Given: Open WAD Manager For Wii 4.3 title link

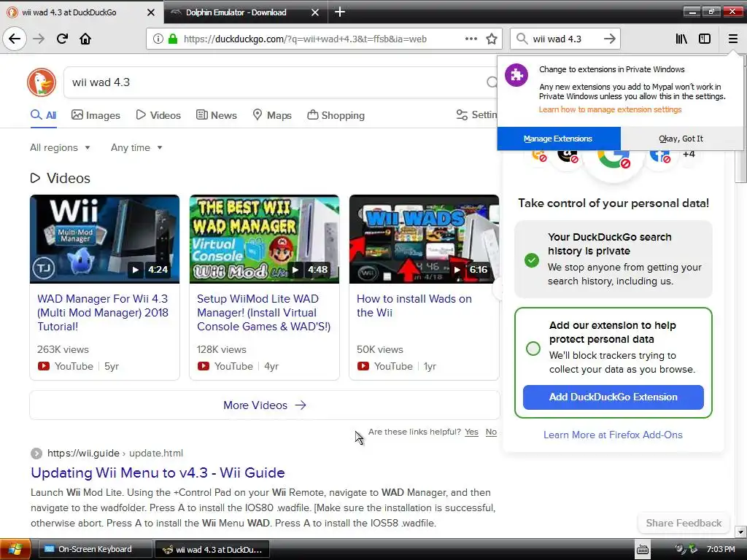Looking at the screenshot, I should [x=103, y=313].
